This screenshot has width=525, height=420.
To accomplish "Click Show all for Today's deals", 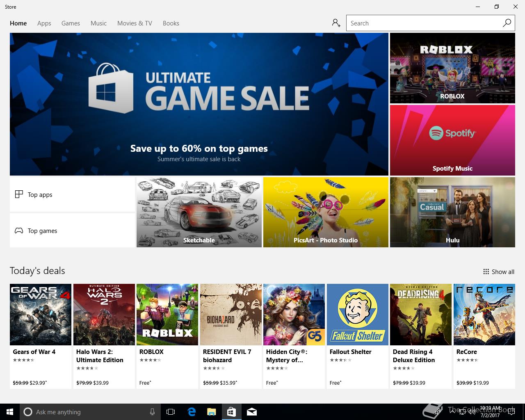I will pyautogui.click(x=499, y=272).
